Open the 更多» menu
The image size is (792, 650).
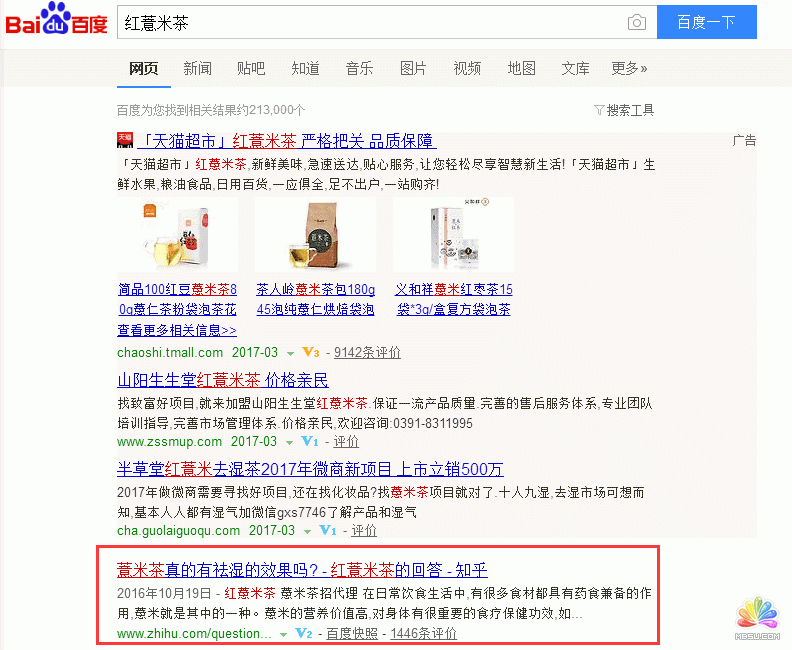tap(629, 68)
